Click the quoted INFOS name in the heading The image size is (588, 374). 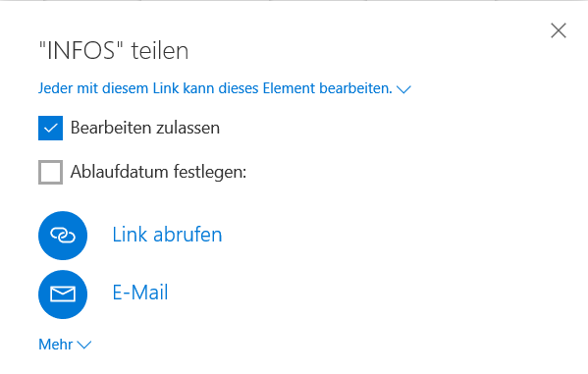81,51
